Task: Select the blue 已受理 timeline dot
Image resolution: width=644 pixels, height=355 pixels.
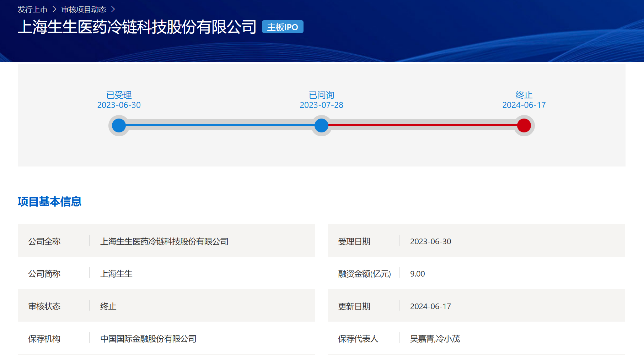Action: pyautogui.click(x=119, y=125)
